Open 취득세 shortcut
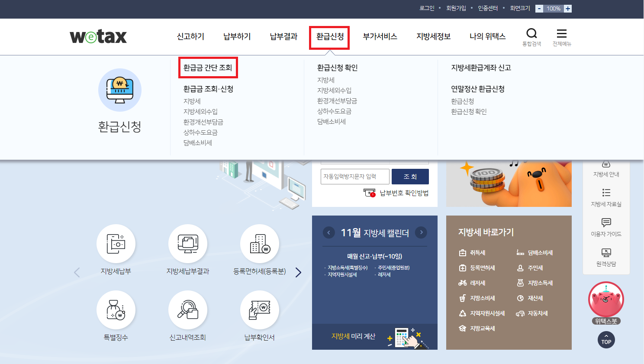The width and height of the screenshot is (644, 364). (x=472, y=253)
